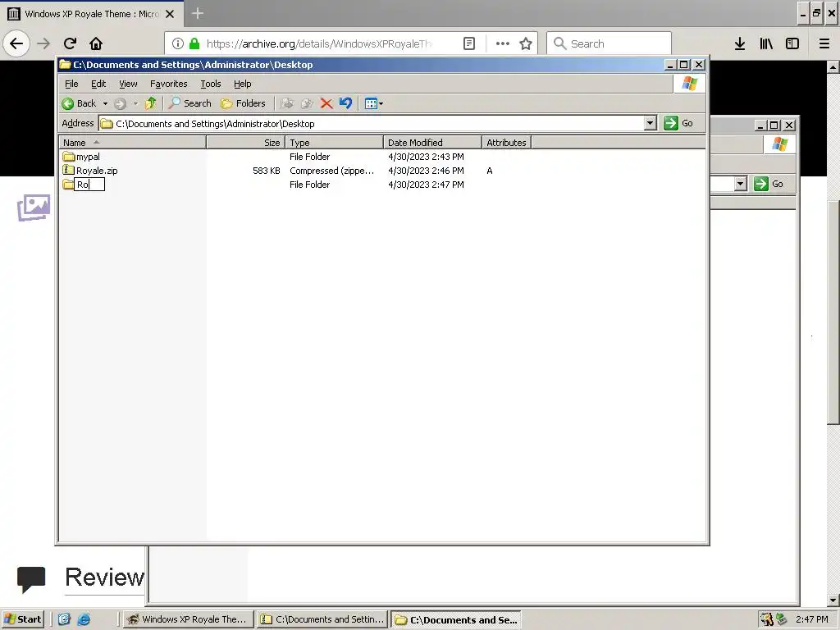
Task: Go up one folder level
Action: (151, 103)
